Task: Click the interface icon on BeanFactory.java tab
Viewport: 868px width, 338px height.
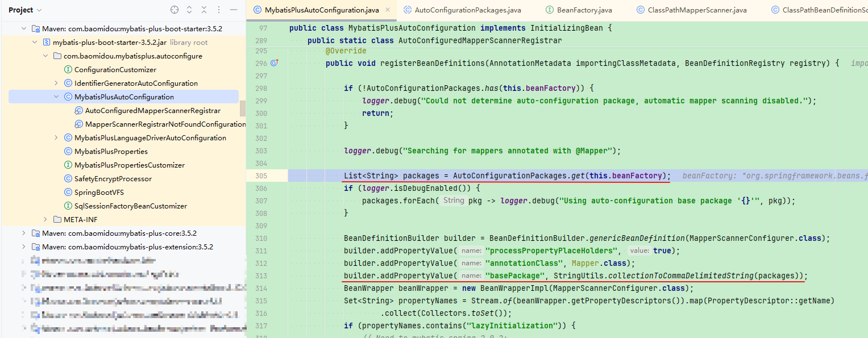Action: (549, 10)
